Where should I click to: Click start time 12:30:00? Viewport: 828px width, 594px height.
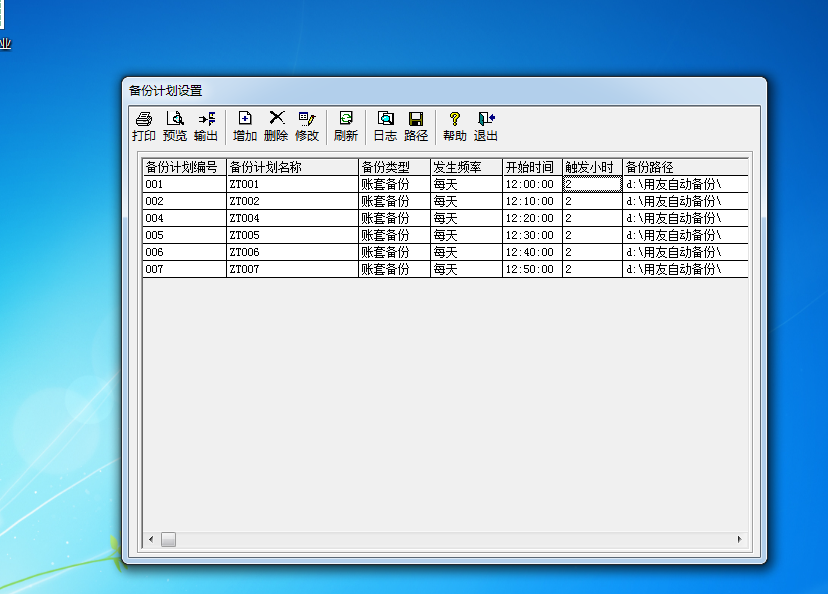(532, 235)
